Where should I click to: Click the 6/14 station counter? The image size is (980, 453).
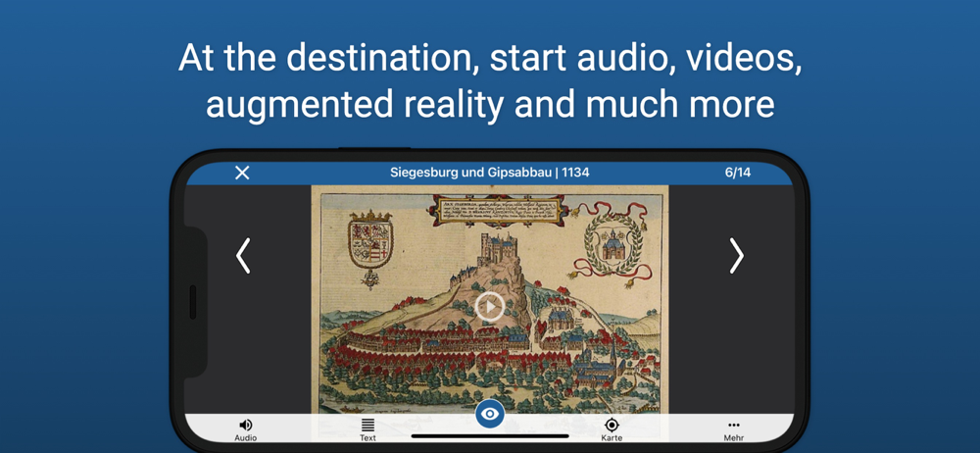[738, 173]
